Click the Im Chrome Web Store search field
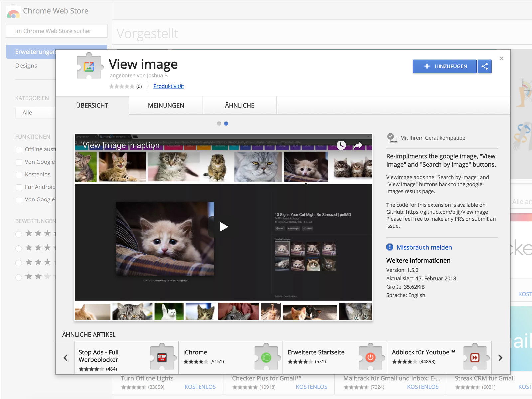Screen dimensions: 532x399 [x=57, y=31]
